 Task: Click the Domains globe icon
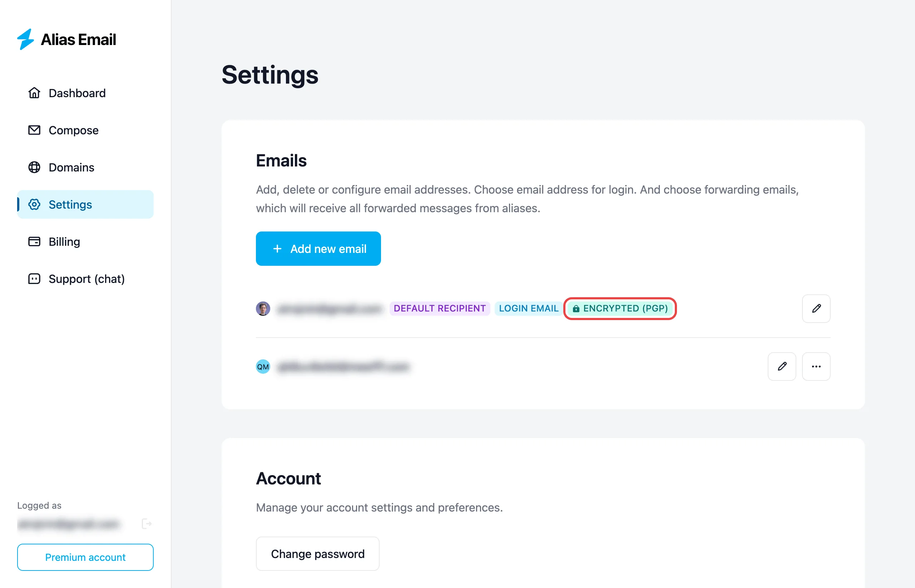pyautogui.click(x=34, y=167)
